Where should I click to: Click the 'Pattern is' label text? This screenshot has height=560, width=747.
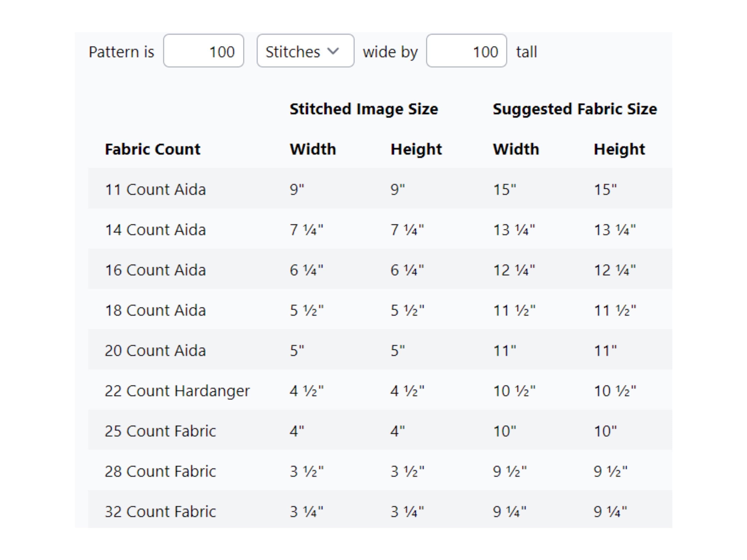tap(121, 52)
